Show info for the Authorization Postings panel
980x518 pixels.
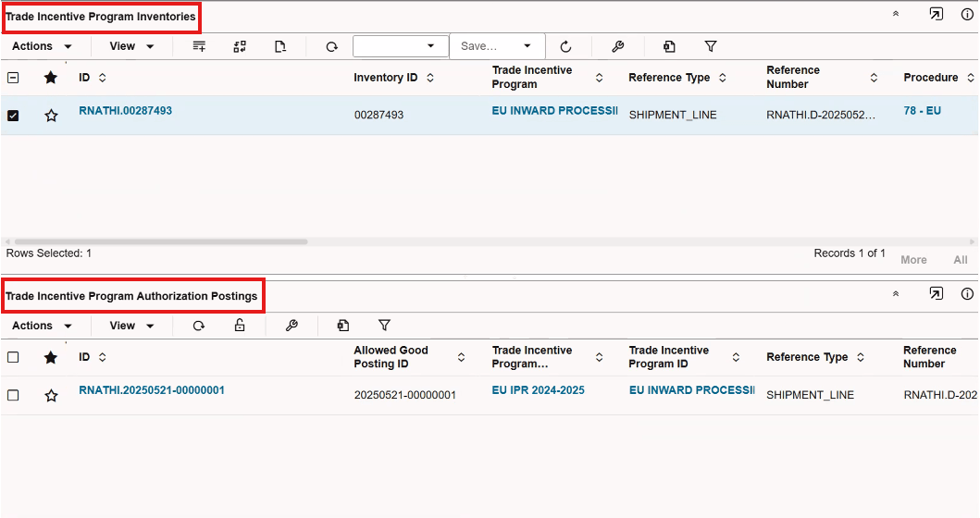[967, 293]
